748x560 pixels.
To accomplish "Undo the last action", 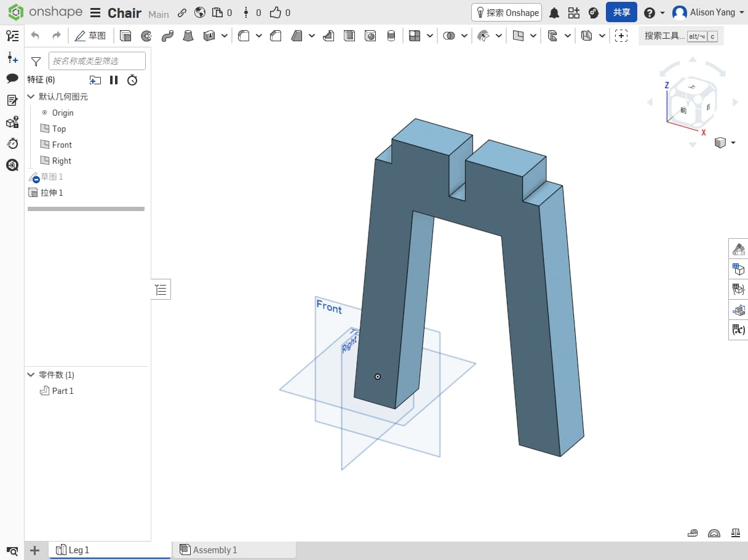I will pos(35,36).
